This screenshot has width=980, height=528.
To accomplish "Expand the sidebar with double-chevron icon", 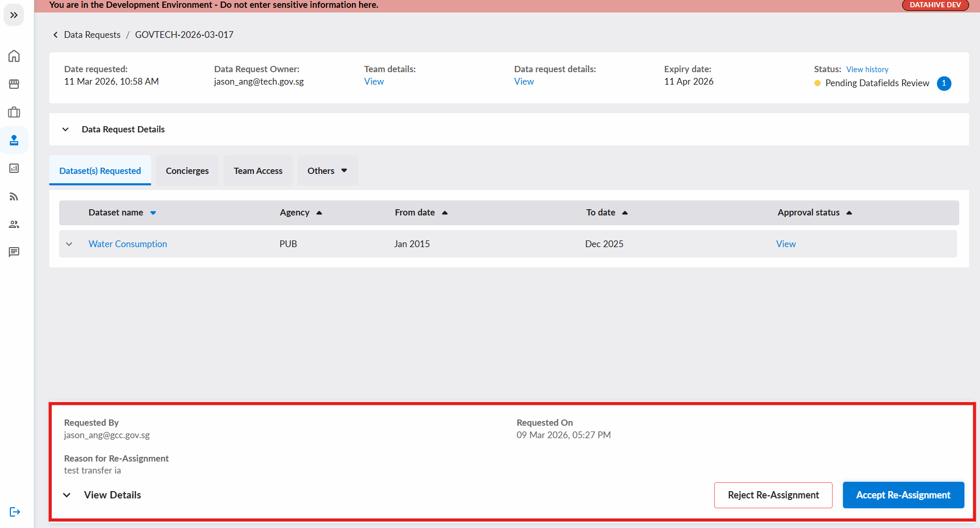I will pyautogui.click(x=14, y=15).
